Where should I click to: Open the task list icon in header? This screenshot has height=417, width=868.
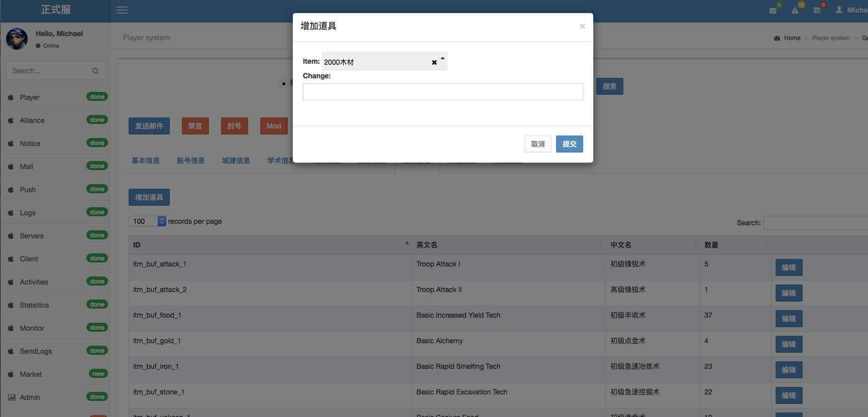click(x=817, y=11)
